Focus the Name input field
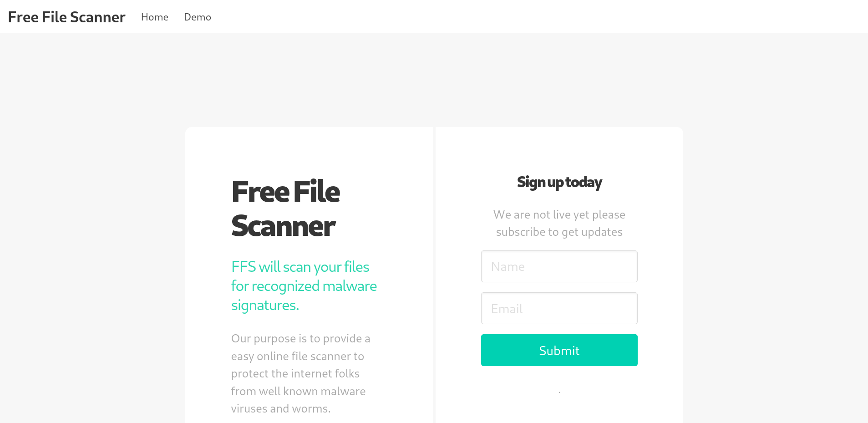868x423 pixels. [x=559, y=266]
